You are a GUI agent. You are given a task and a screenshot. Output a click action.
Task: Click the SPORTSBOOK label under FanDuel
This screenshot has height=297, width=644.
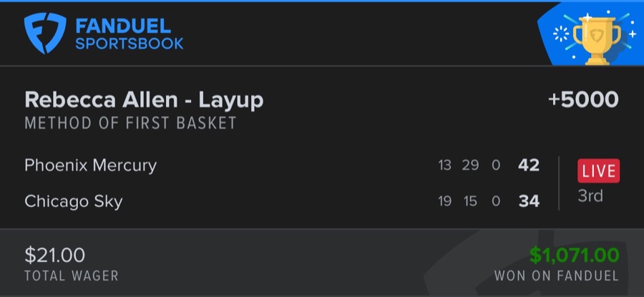pos(129,44)
